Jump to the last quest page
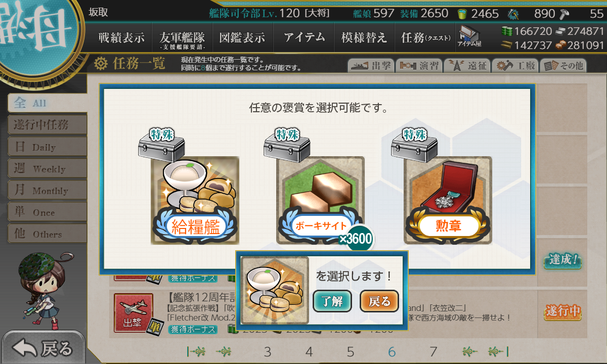The height and width of the screenshot is (364, 607). coord(498,352)
